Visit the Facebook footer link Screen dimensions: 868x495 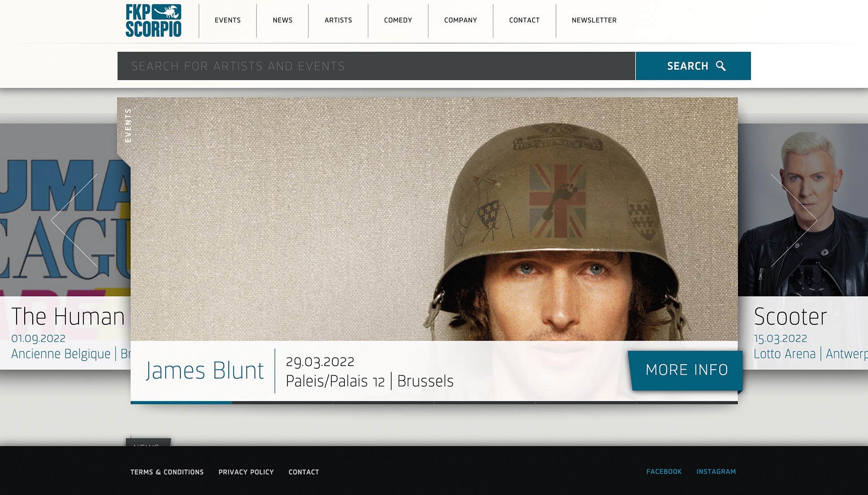[664, 472]
